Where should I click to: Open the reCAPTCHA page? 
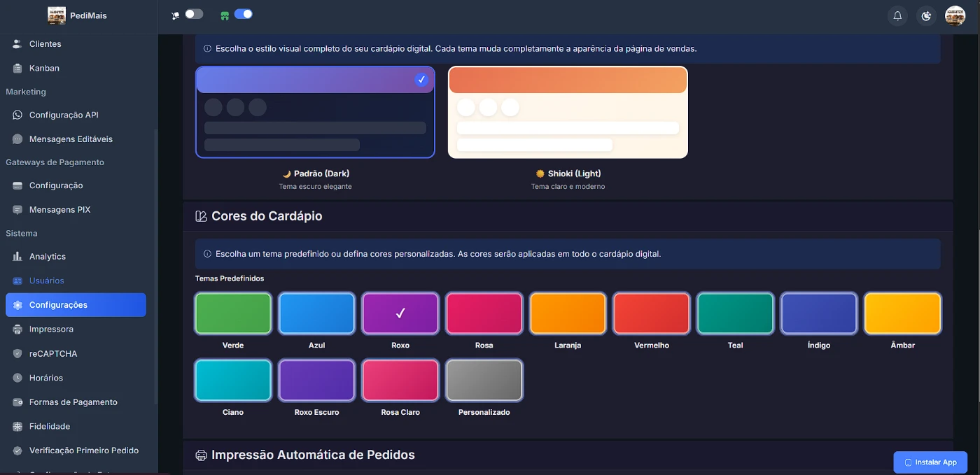pyautogui.click(x=53, y=354)
